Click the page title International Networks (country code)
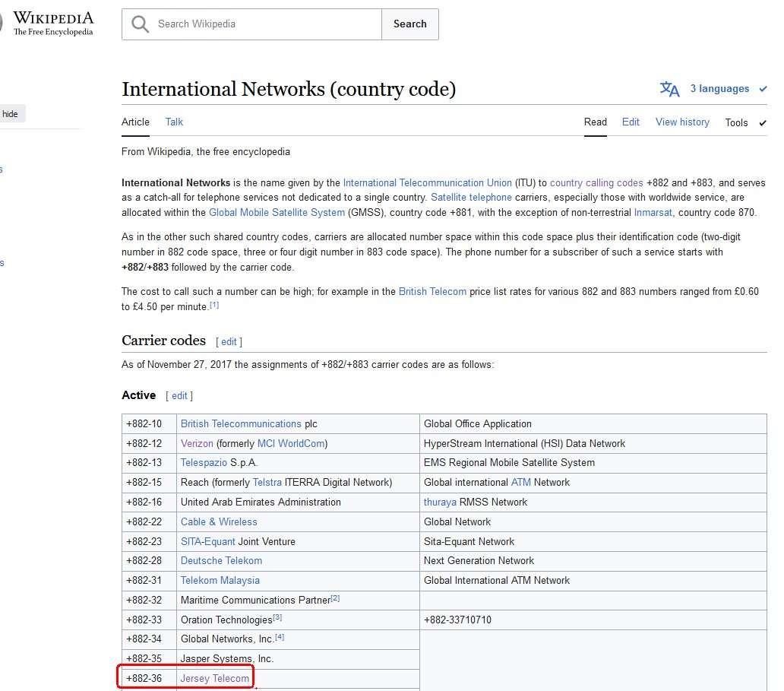Image resolution: width=784 pixels, height=691 pixels. tap(289, 89)
